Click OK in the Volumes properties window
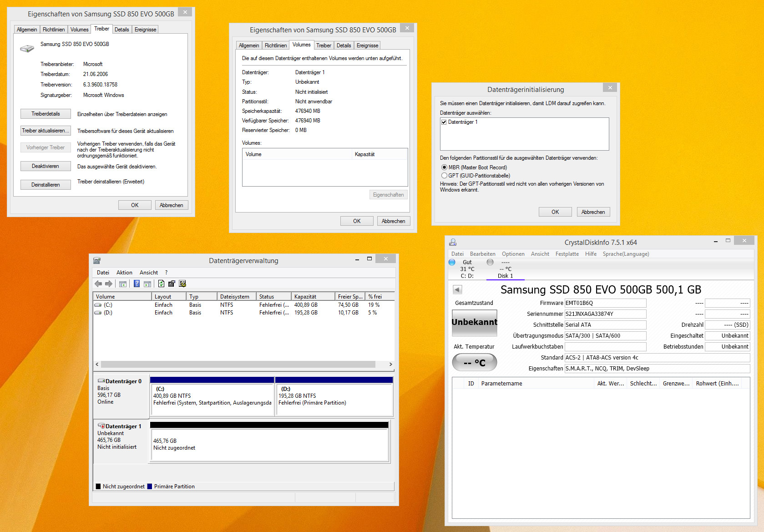Image resolution: width=764 pixels, height=532 pixels. click(357, 221)
